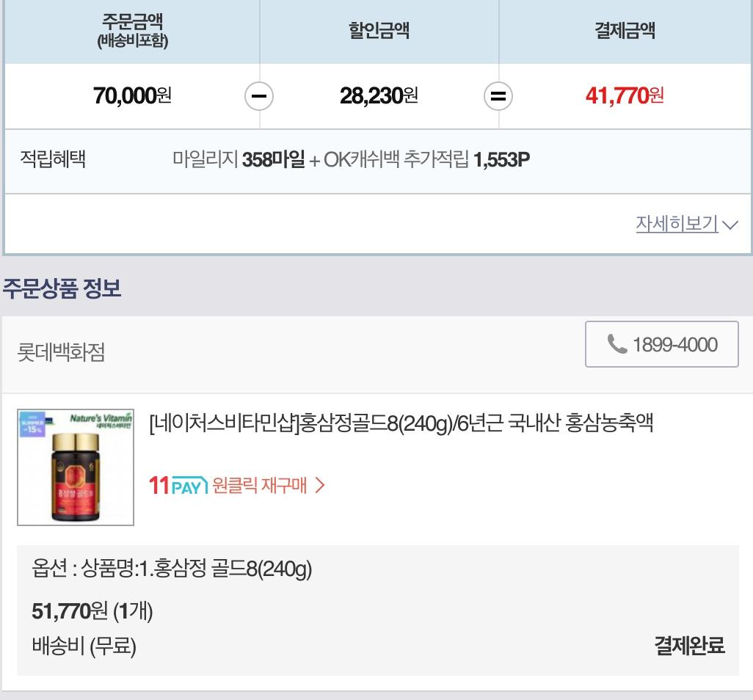This screenshot has height=700, width=753.
Task: Click the 원클릭 재구매 link
Action: pyautogui.click(x=259, y=485)
